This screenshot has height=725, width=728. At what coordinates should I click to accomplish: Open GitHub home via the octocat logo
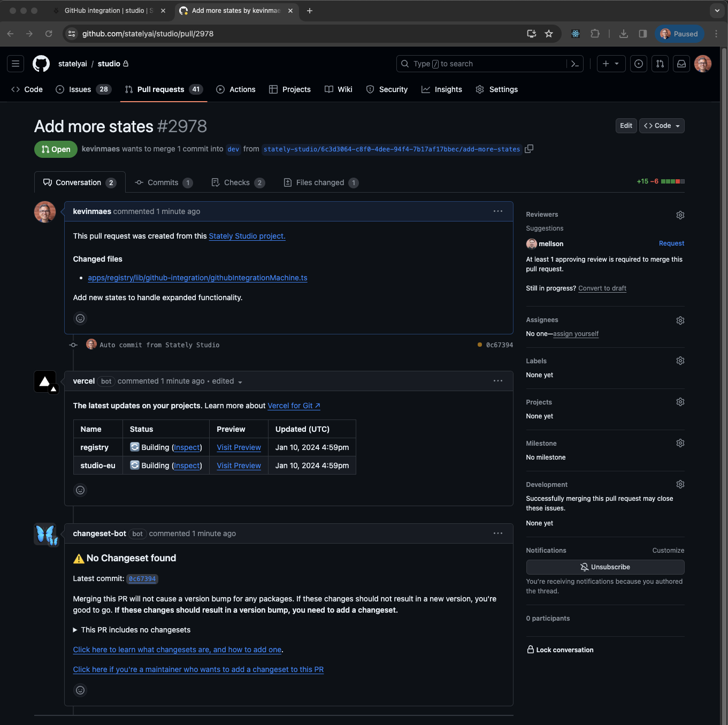point(41,63)
